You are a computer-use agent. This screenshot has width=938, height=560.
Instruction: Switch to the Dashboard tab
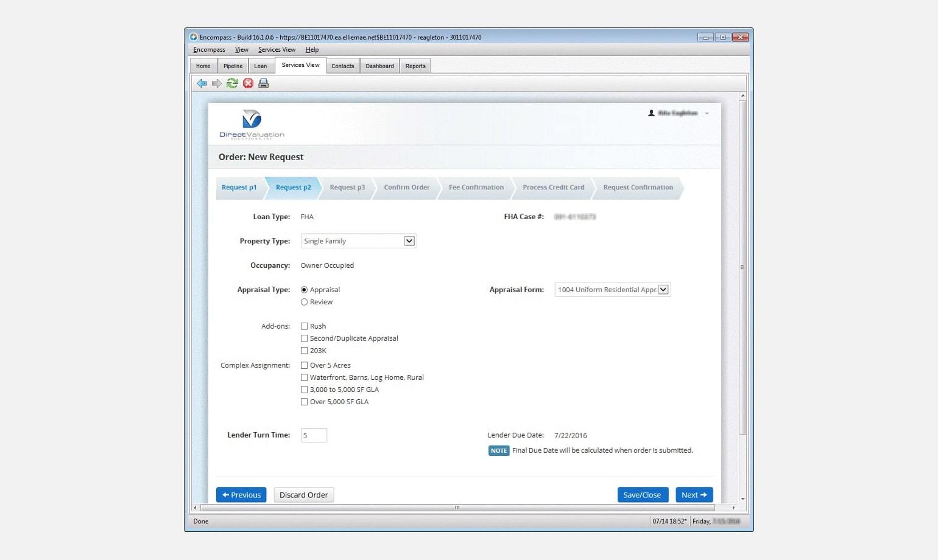379,66
